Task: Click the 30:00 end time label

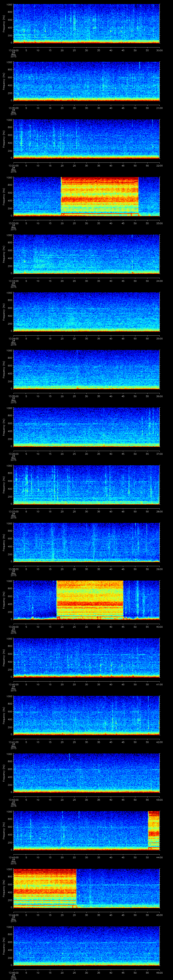Action: [x=159, y=50]
